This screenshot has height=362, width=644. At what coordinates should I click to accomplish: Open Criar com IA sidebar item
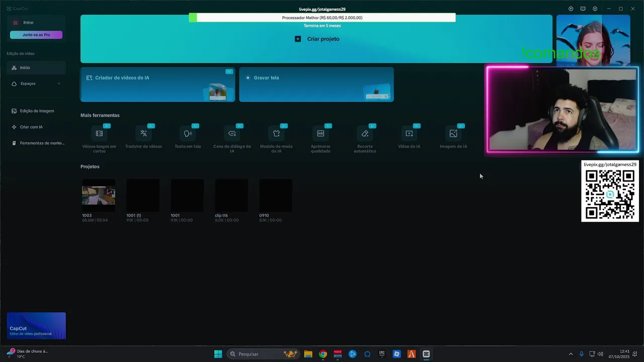36,127
